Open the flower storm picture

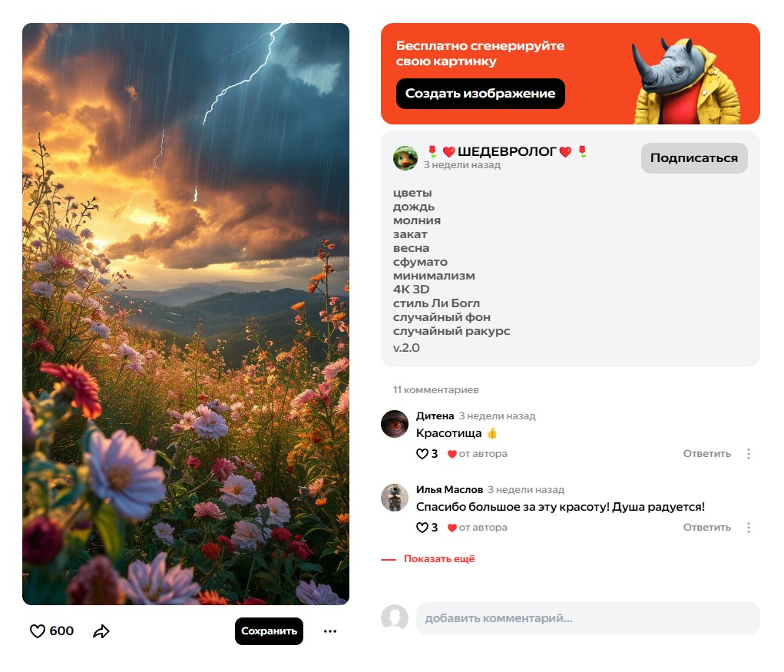(x=186, y=313)
